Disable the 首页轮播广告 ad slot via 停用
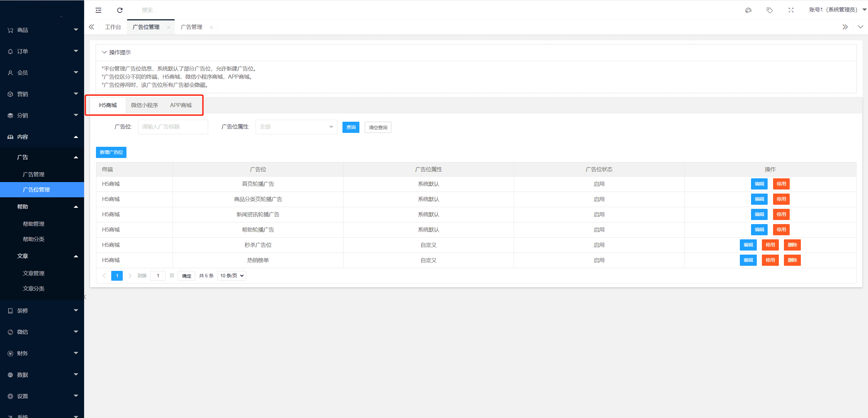This screenshot has height=418, width=868. tap(781, 184)
